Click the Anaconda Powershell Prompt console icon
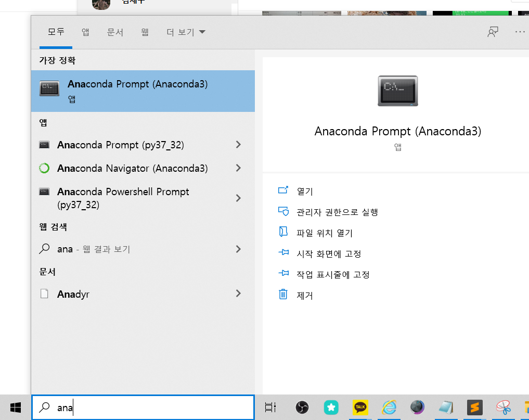 point(44,192)
